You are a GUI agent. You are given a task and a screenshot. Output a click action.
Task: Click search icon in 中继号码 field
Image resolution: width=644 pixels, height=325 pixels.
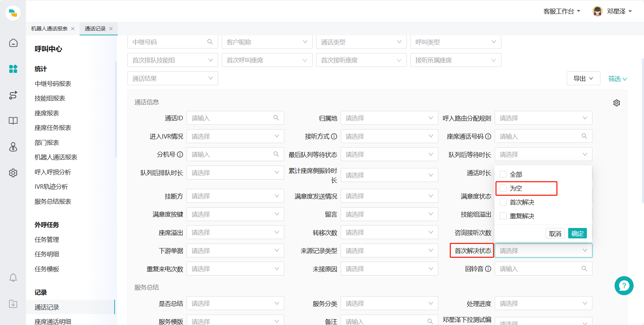210,42
